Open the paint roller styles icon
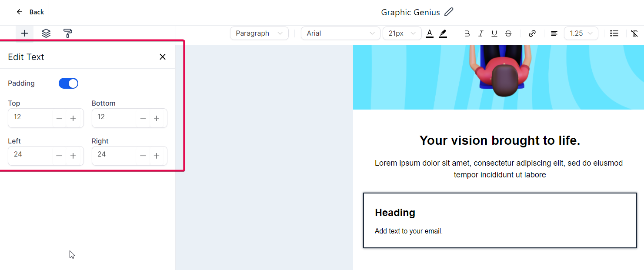Viewport: 644px width, 270px height. coord(68,33)
